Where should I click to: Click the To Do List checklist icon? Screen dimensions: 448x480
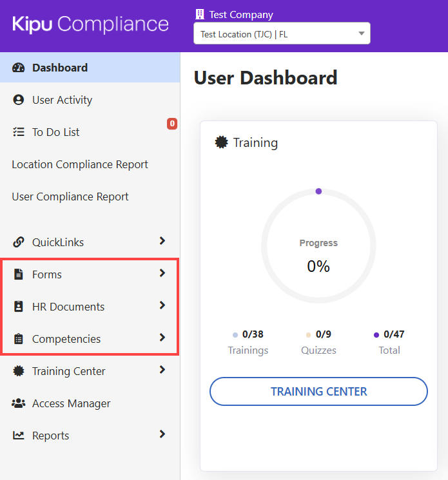pyautogui.click(x=19, y=132)
